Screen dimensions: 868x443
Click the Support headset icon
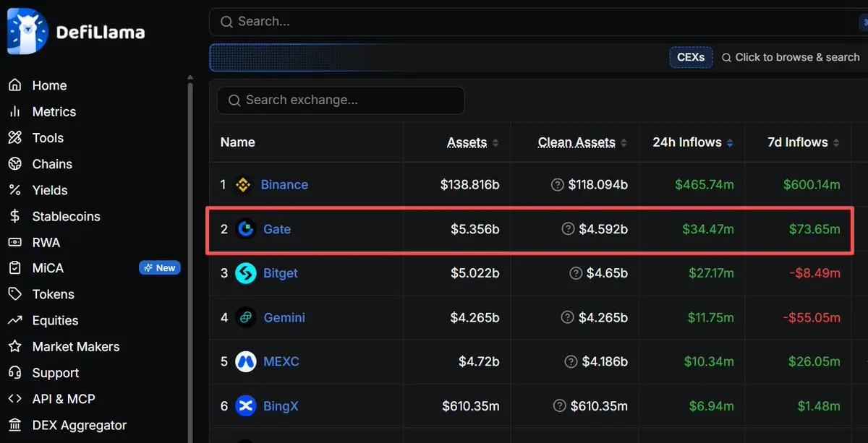[14, 373]
